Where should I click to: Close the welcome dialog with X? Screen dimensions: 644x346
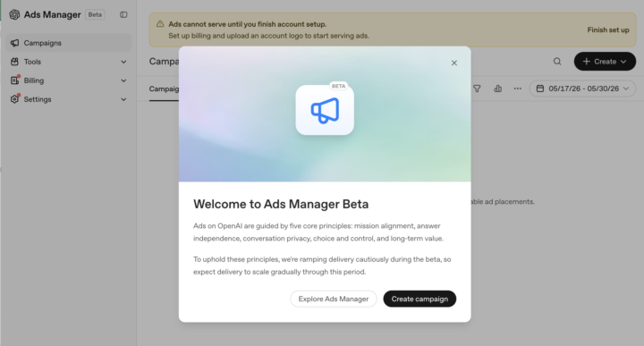[453, 63]
